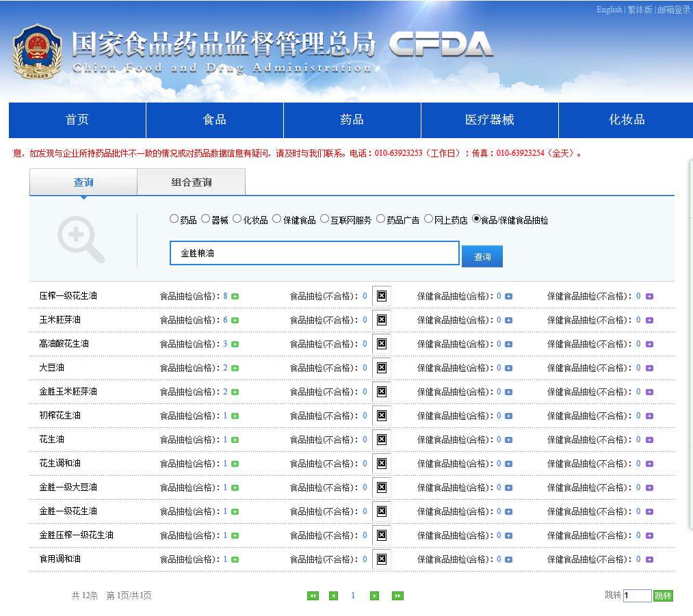
Task: Focus the search box containing 金胜粮油
Action: click(315, 253)
